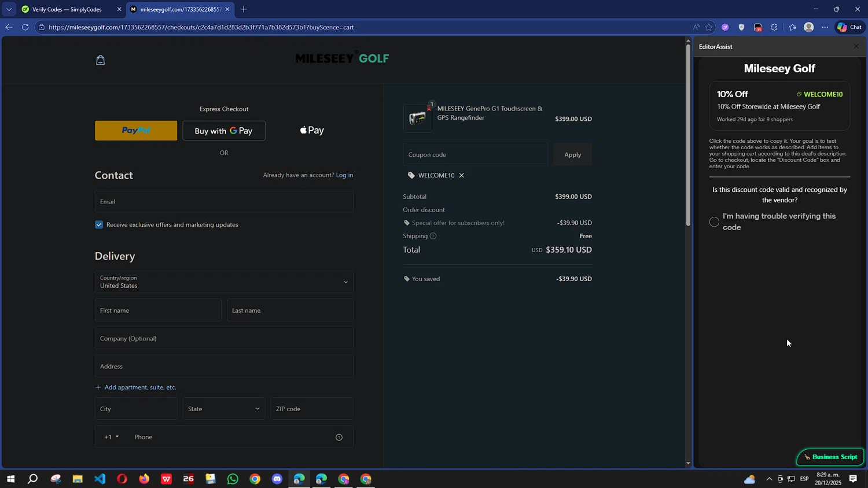Click the Business Script button

tap(830, 457)
